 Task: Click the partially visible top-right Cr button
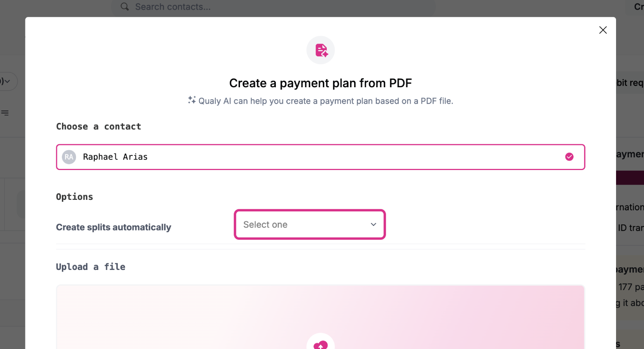639,7
